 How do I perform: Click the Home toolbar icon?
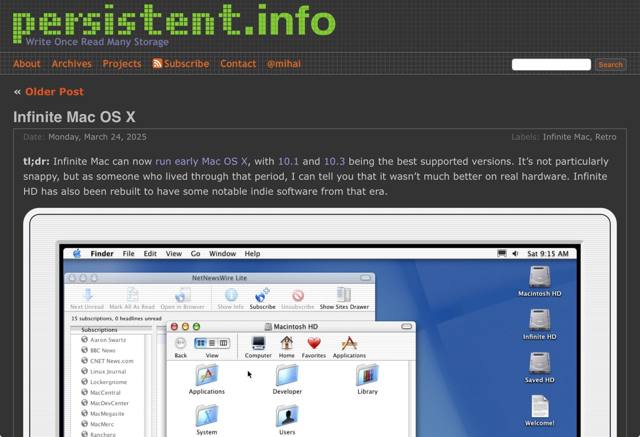point(286,343)
